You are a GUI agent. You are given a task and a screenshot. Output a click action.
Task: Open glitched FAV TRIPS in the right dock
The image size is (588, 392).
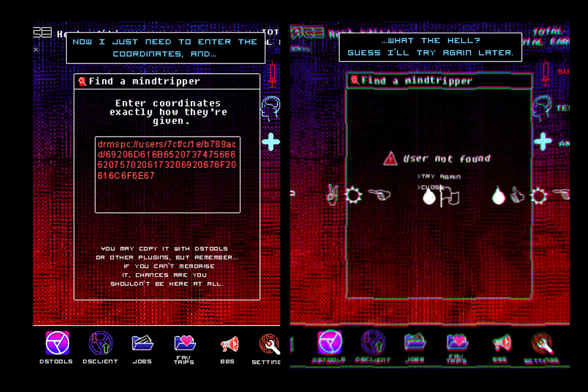[x=458, y=342]
